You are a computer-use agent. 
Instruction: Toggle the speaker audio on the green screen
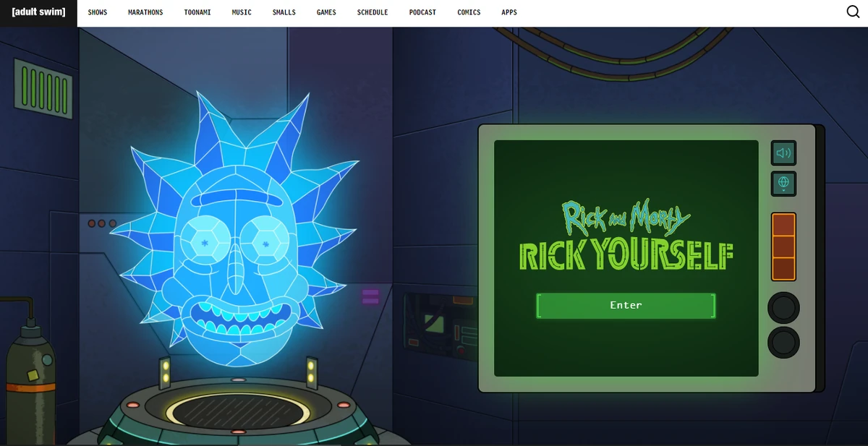tap(783, 153)
